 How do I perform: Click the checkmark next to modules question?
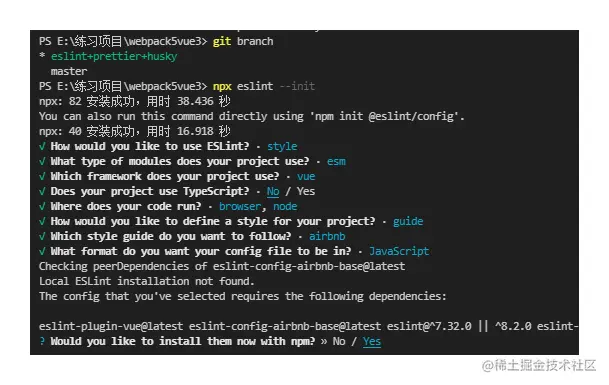click(x=42, y=161)
